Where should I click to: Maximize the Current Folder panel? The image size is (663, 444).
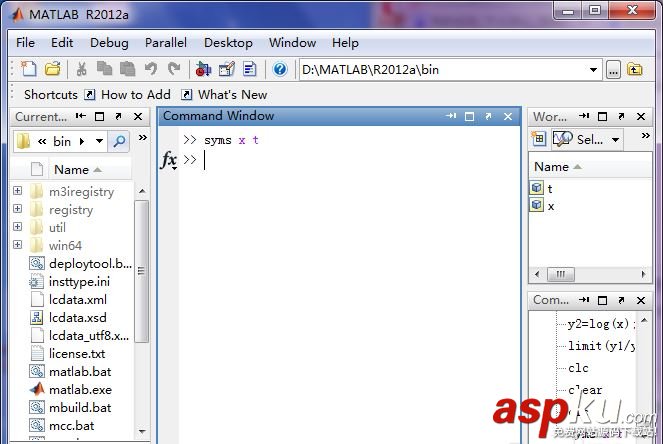99,117
